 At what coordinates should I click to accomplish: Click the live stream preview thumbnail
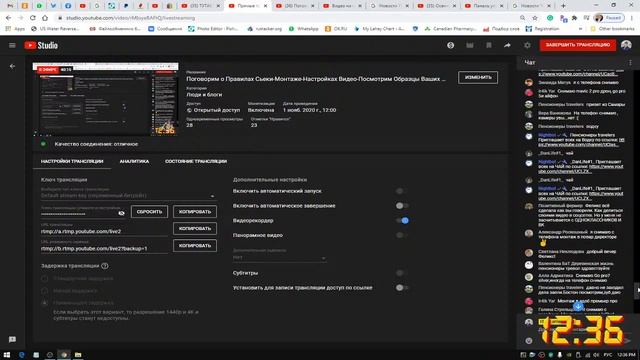pos(105,99)
